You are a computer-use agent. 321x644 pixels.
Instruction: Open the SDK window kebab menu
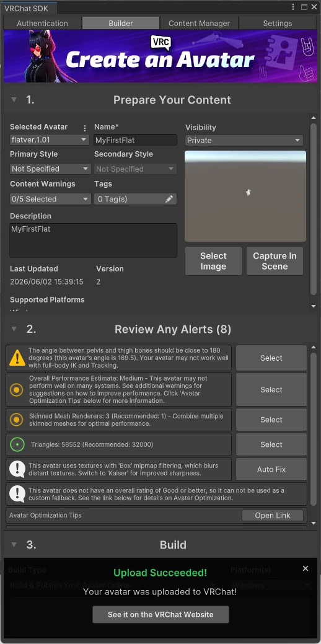[x=293, y=7]
